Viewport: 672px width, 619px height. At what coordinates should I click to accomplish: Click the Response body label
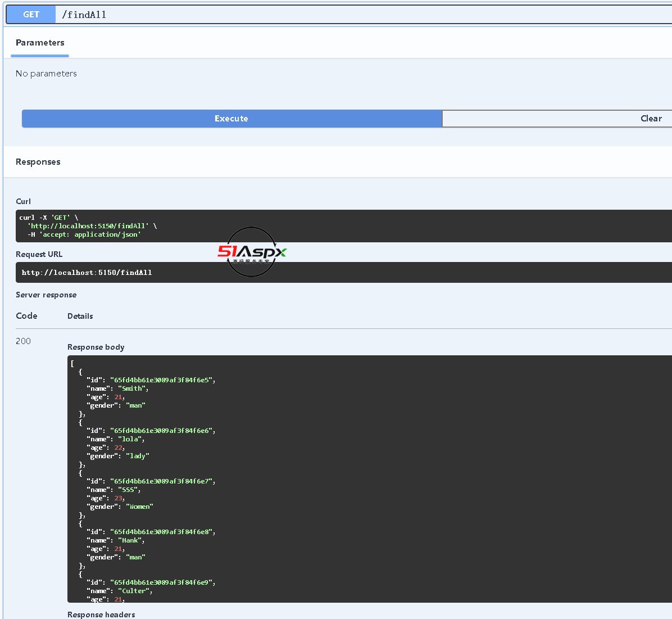[x=96, y=347]
